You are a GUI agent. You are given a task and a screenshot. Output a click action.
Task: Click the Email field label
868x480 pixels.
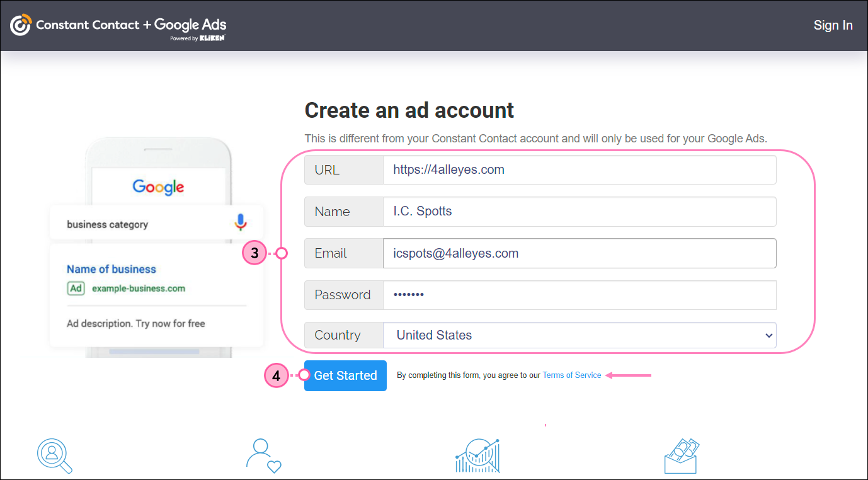click(344, 253)
